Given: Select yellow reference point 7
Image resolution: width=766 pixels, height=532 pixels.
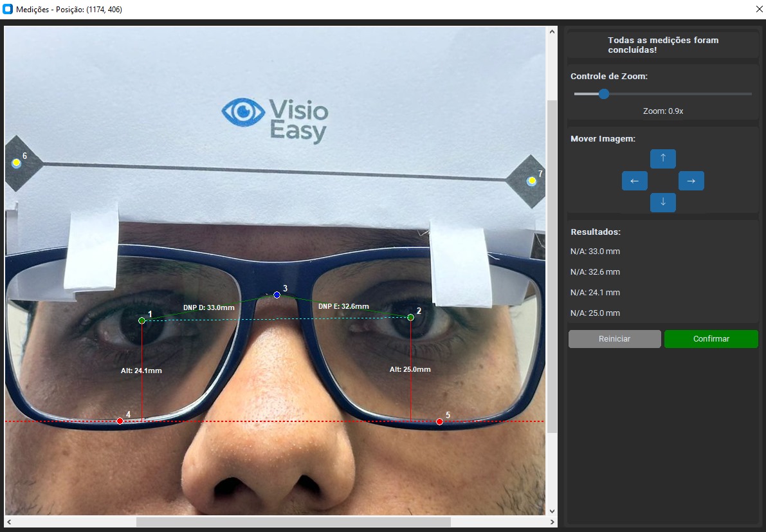Looking at the screenshot, I should pos(531,181).
